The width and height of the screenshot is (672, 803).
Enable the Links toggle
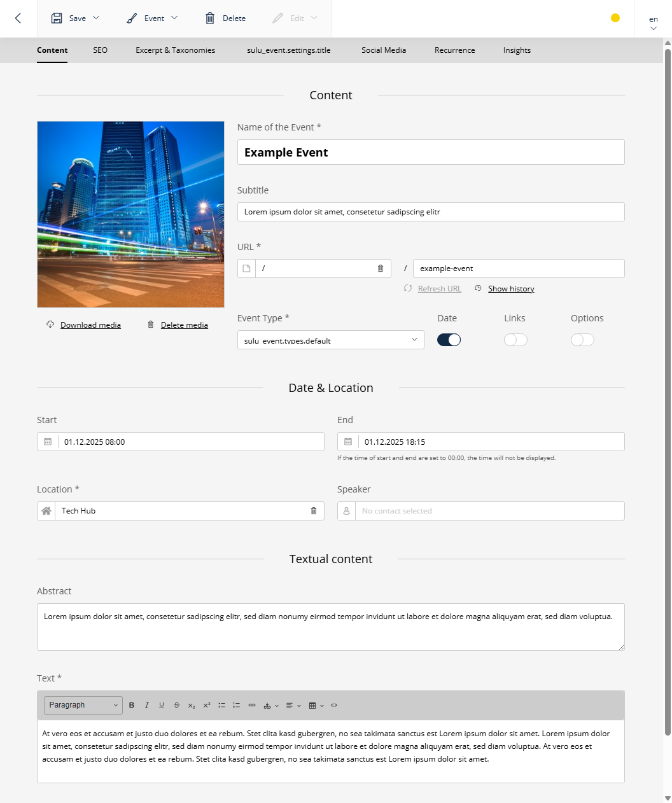(x=515, y=340)
